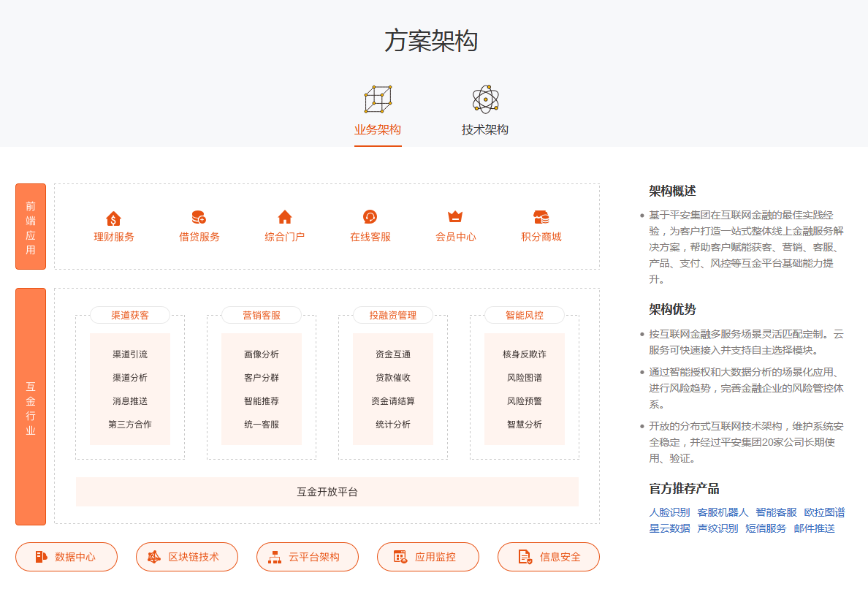Click the 云平台架构 label in its pill button
Screen dimensions: 868x589
[314, 557]
